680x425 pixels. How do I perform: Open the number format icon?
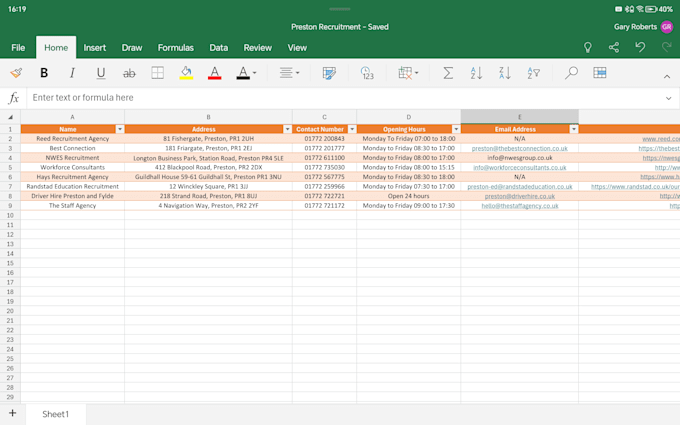tap(367, 73)
